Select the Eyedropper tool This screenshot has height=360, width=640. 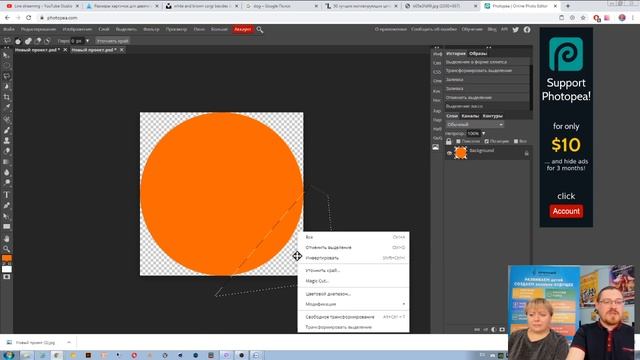6,107
